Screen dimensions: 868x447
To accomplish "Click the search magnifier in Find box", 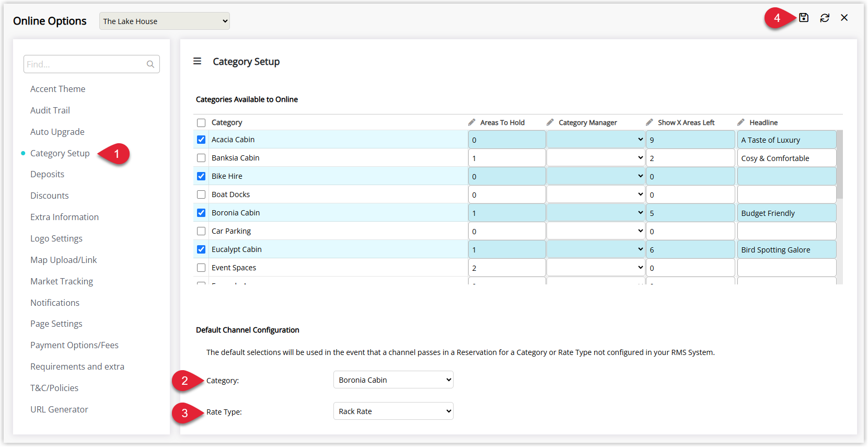I will [x=151, y=64].
